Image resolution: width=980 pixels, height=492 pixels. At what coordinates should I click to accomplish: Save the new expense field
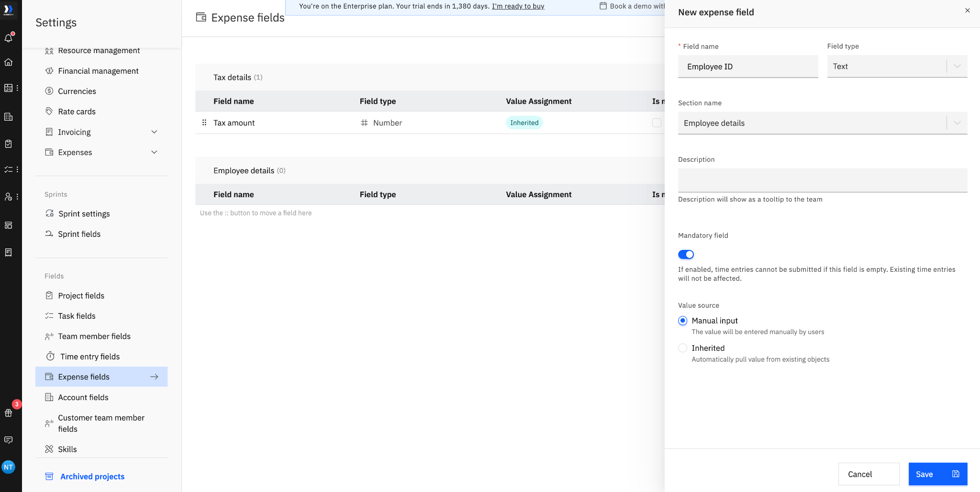(938, 474)
